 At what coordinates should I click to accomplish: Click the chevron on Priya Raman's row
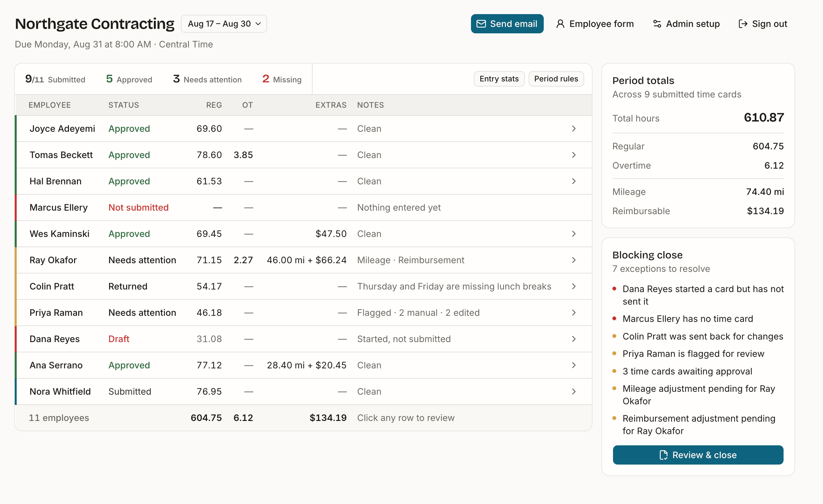click(574, 313)
